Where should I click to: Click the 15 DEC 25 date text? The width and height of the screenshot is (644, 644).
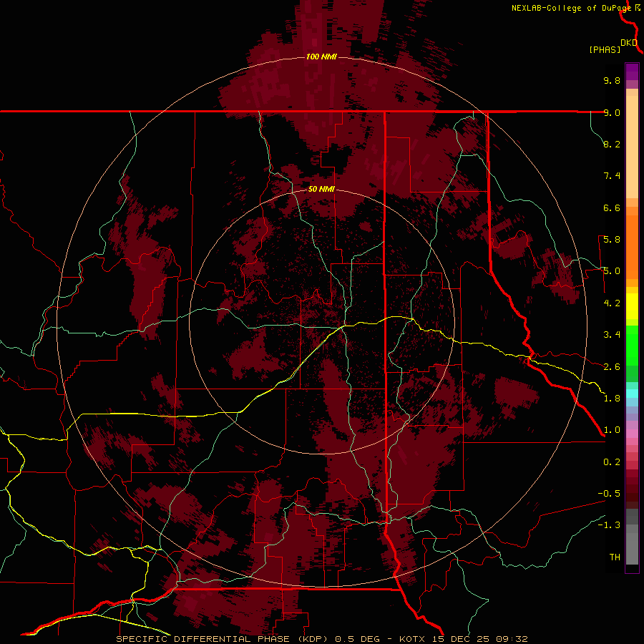coord(462,639)
